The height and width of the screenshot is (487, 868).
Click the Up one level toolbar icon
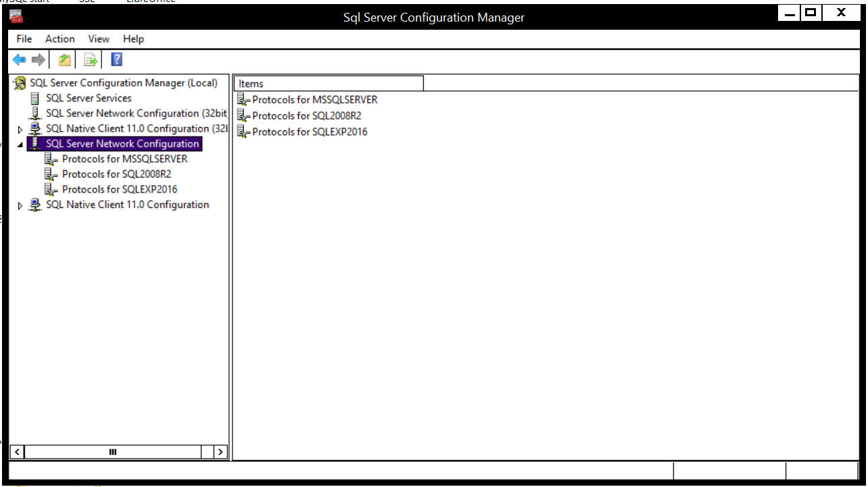click(64, 60)
